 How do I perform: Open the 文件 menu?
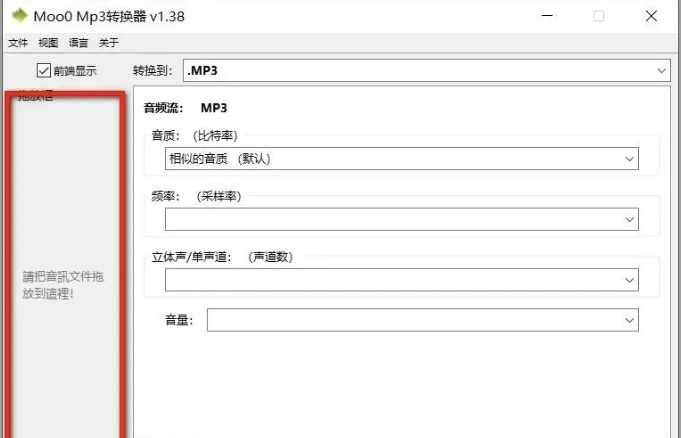pos(18,43)
